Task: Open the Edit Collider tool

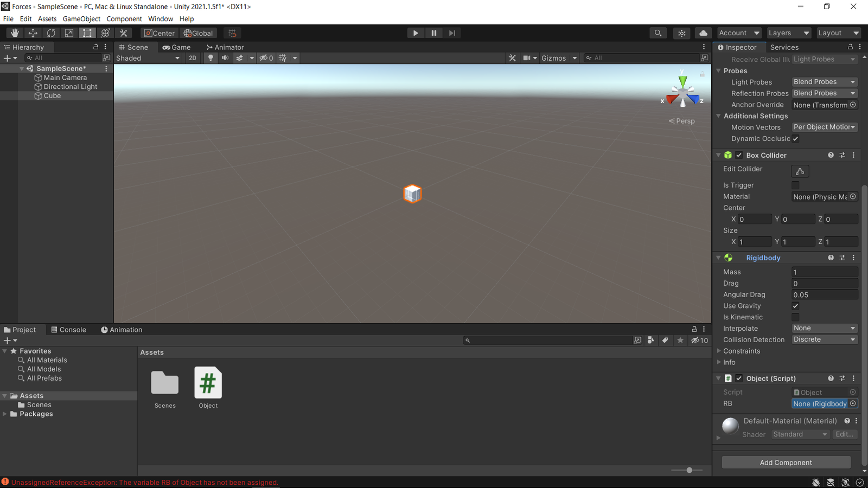Action: pos(800,171)
